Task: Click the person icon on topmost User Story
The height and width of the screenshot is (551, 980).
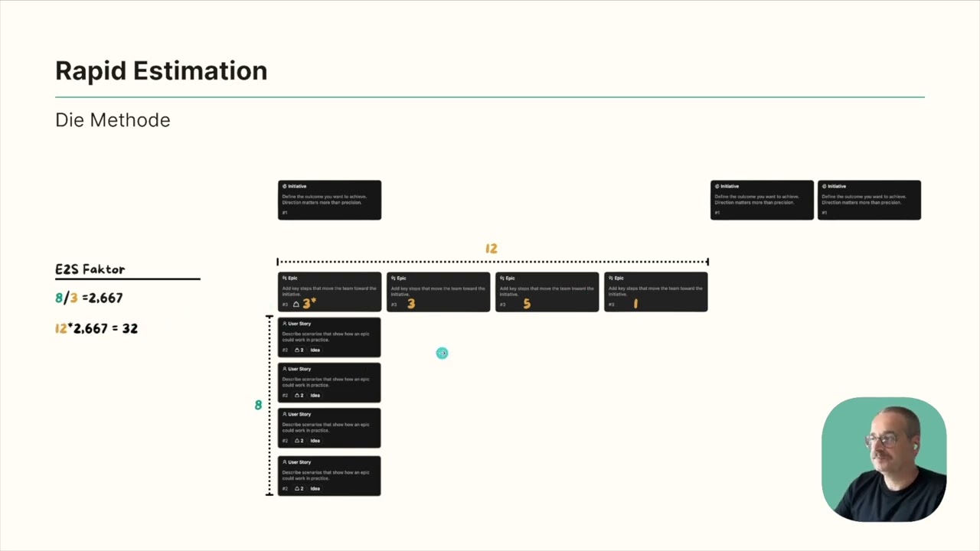Action: pos(285,324)
